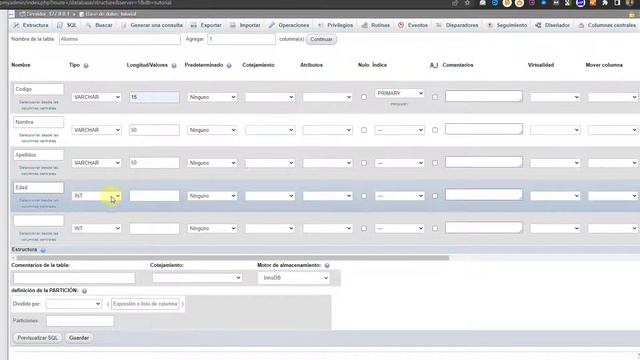This screenshot has height=360, width=640.
Task: Click the browser share page icon
Action: click(x=455, y=3)
